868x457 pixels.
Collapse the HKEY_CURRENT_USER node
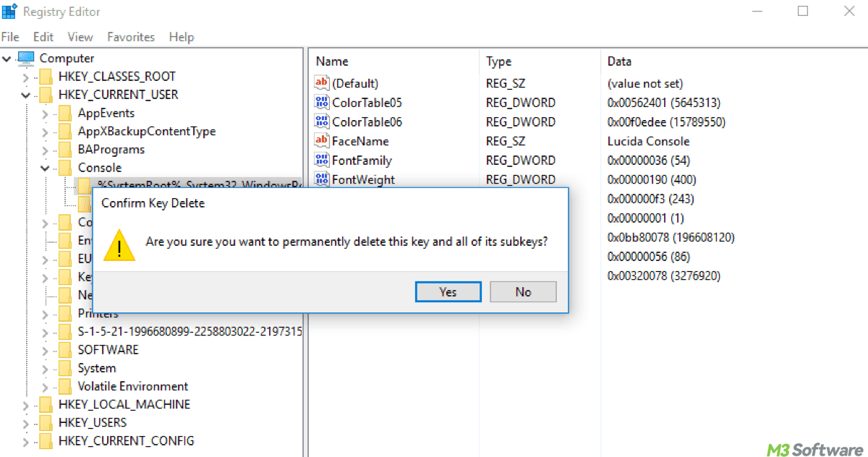pos(26,95)
